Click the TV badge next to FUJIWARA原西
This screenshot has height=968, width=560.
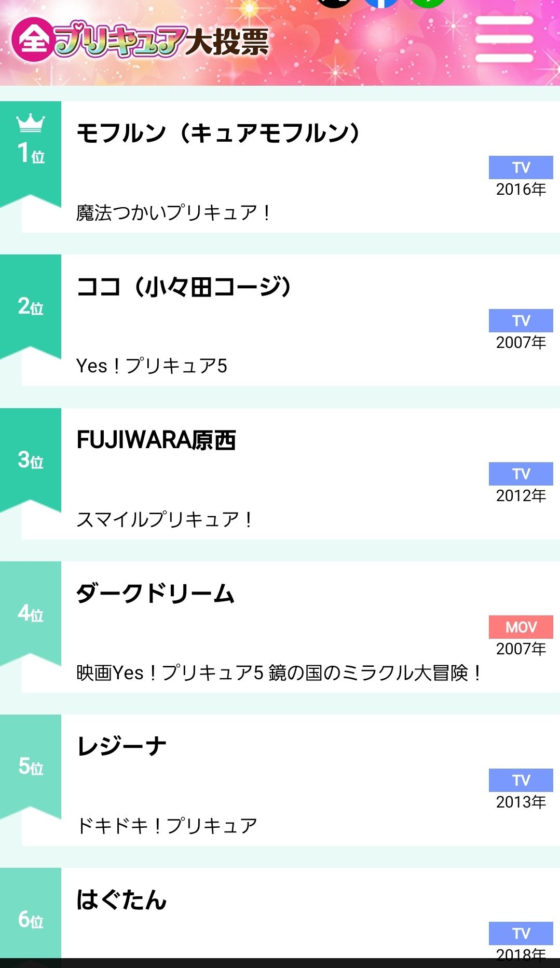point(521,474)
